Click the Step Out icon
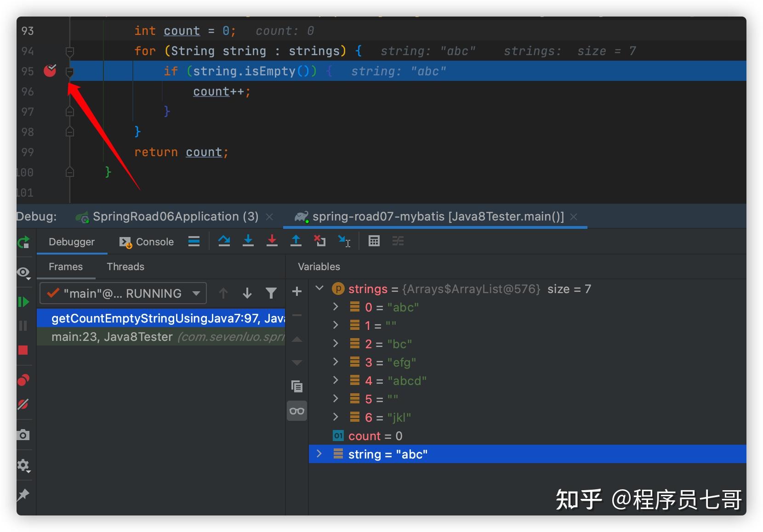The width and height of the screenshot is (763, 532). (x=296, y=241)
